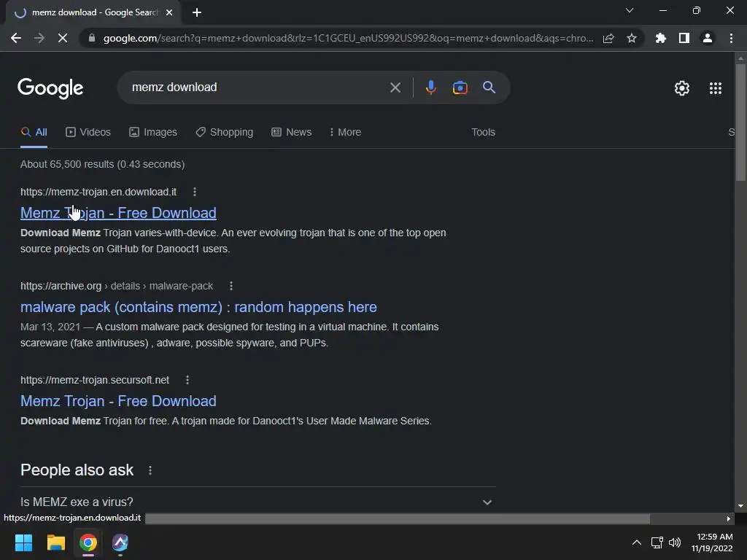Share this page icon in address bar
747x560 pixels.
[x=608, y=38]
